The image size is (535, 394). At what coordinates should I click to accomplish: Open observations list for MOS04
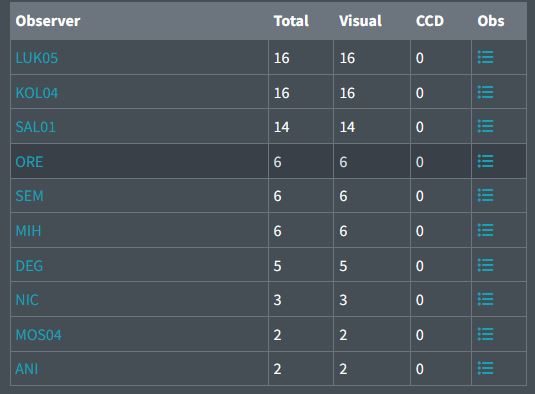(485, 334)
